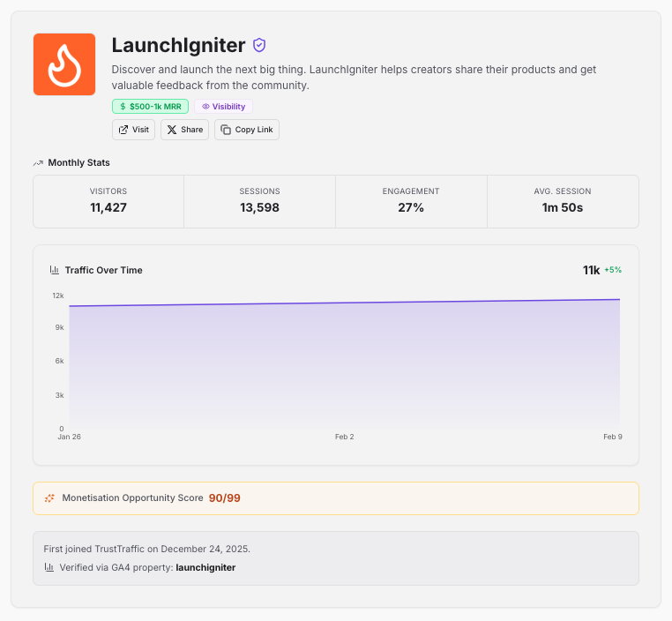Click the launchigniter GA4 property name

tap(205, 567)
